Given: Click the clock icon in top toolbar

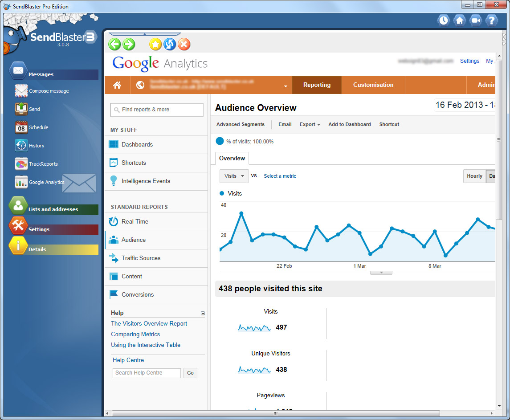Looking at the screenshot, I should 443,20.
